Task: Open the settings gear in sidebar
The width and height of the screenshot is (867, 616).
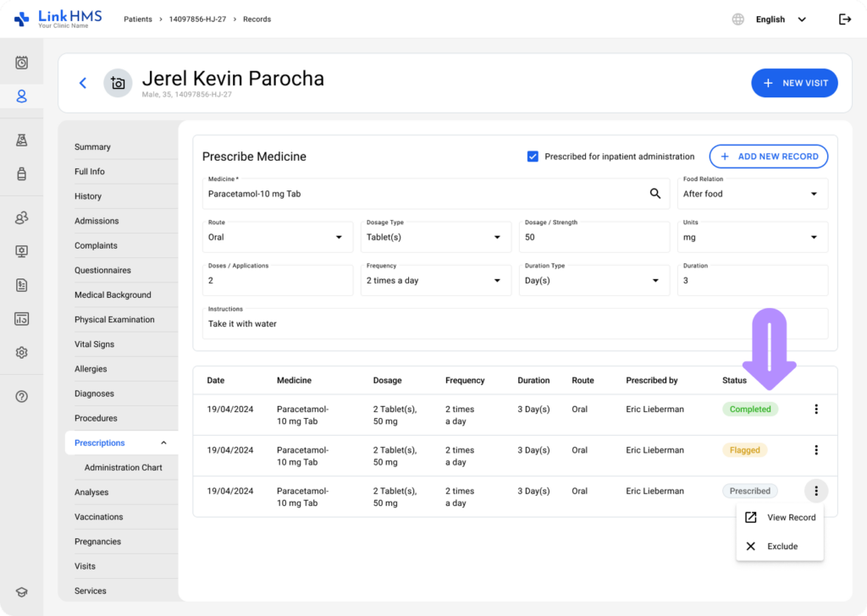Action: [x=22, y=353]
